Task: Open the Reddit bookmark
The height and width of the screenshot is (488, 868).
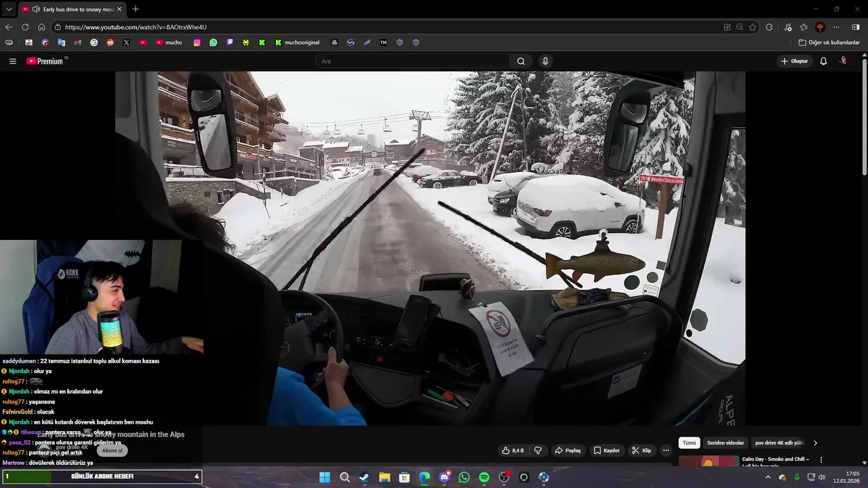Action: point(110,42)
